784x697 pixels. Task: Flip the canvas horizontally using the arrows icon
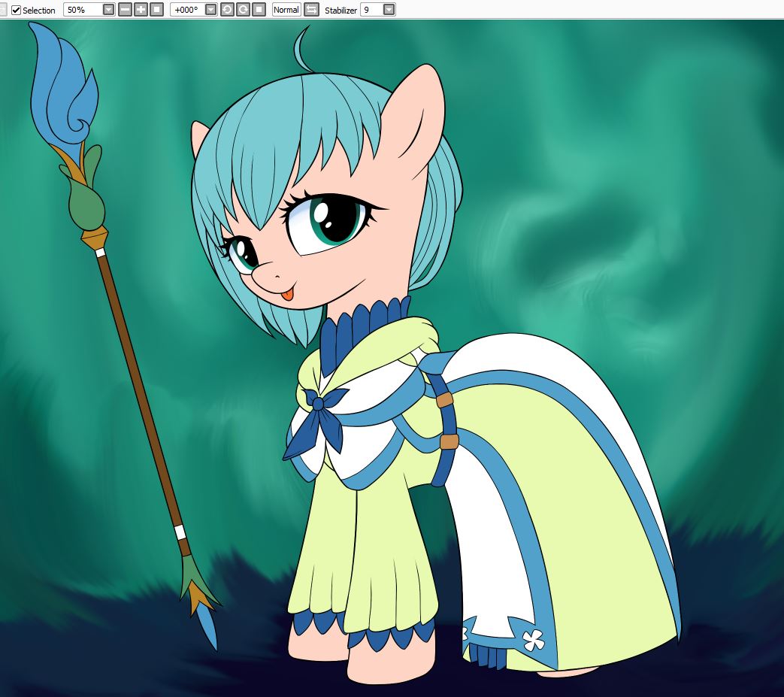click(311, 10)
